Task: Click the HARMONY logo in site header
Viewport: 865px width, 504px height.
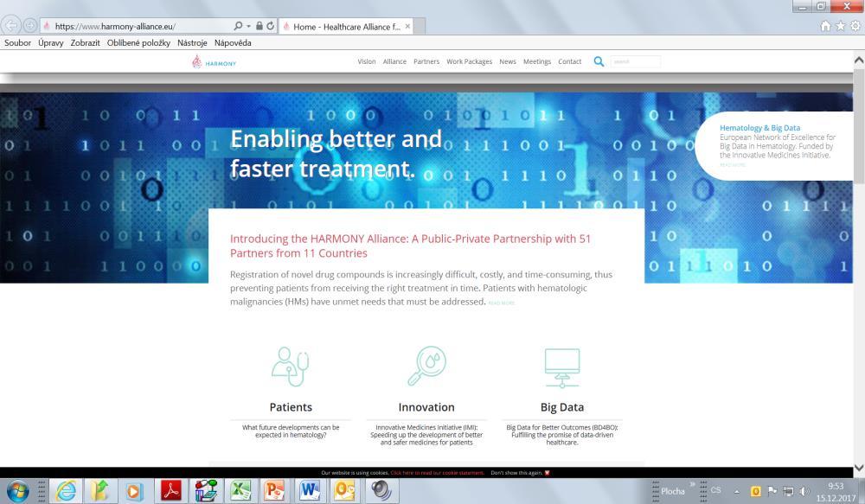Action: coord(214,62)
